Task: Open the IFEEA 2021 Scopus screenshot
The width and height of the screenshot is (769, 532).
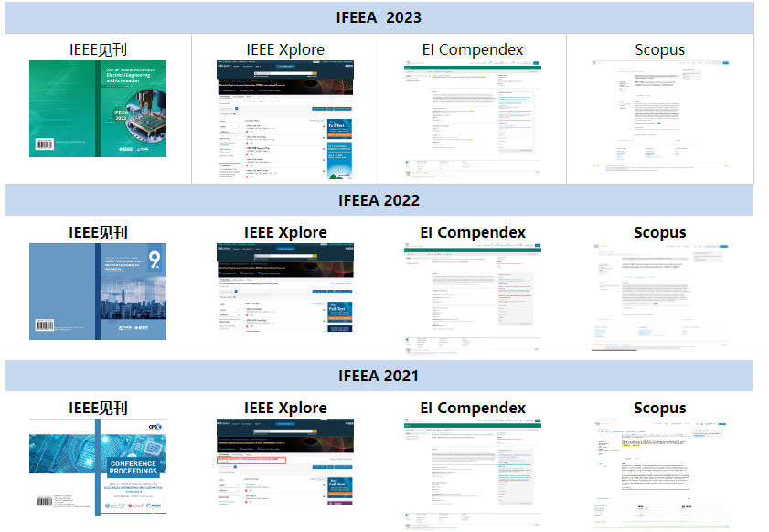Action: click(x=659, y=473)
